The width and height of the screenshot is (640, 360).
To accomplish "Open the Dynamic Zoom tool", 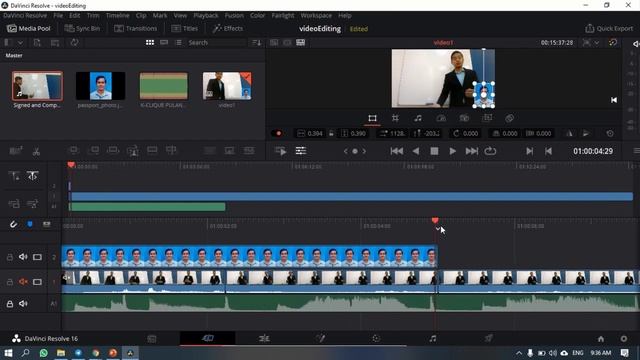I will point(487,118).
